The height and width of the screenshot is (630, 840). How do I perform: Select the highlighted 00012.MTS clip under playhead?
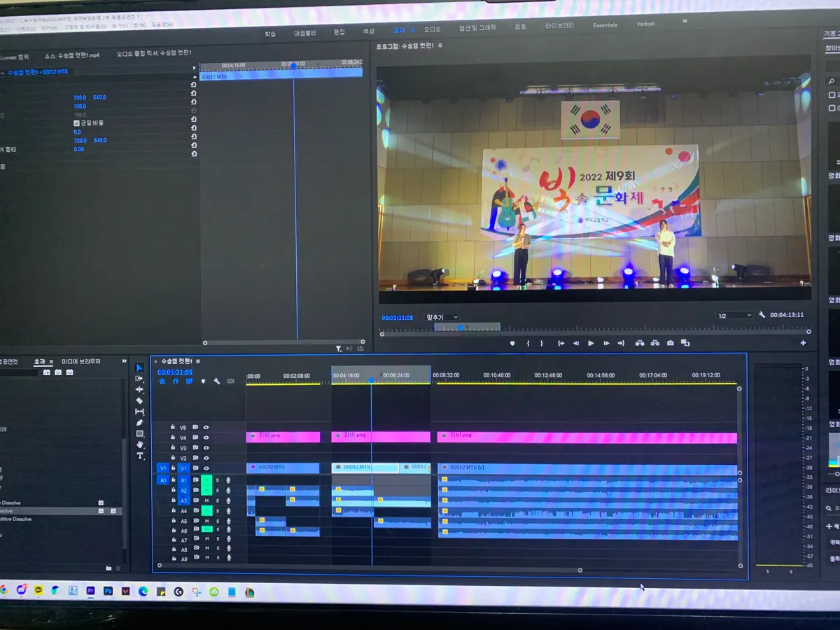(365, 468)
